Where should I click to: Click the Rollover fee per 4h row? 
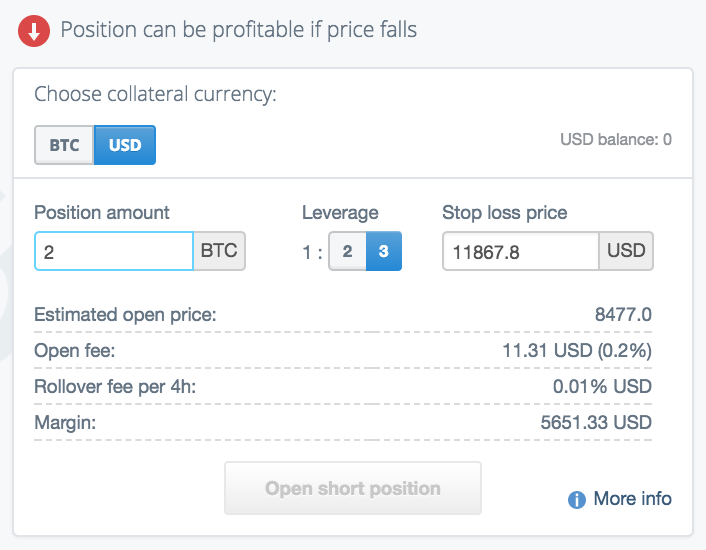(343, 387)
